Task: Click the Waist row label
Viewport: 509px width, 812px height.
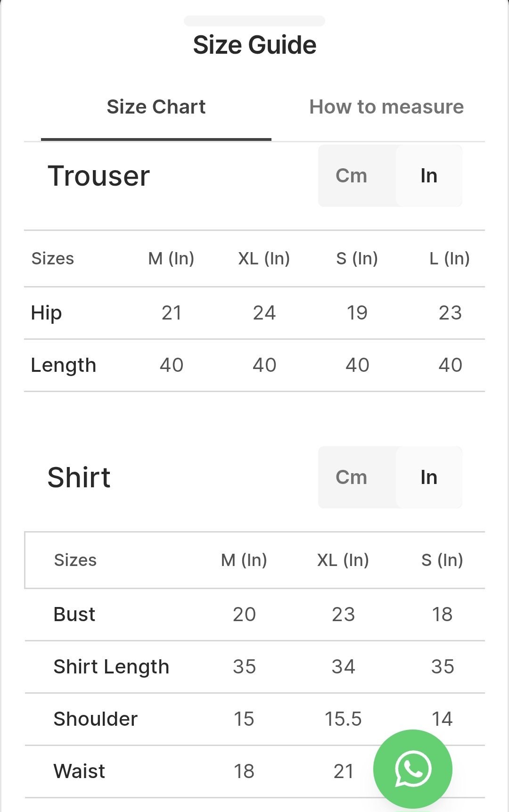Action: [x=79, y=771]
